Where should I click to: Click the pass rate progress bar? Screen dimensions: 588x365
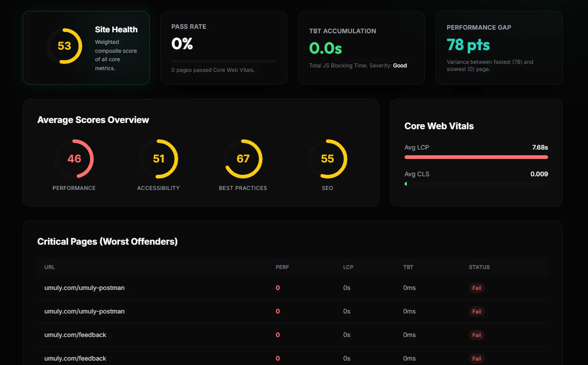pos(223,61)
